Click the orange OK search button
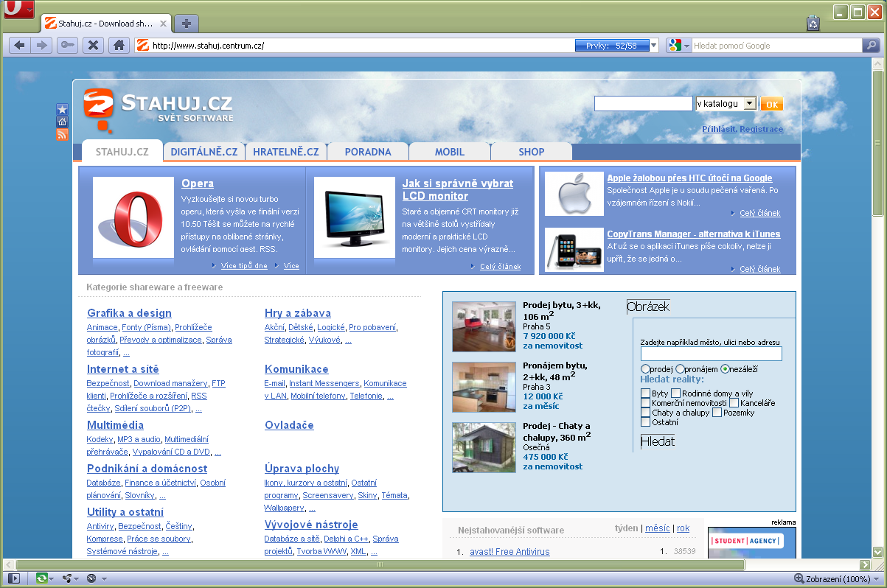887x588 pixels. [x=772, y=104]
